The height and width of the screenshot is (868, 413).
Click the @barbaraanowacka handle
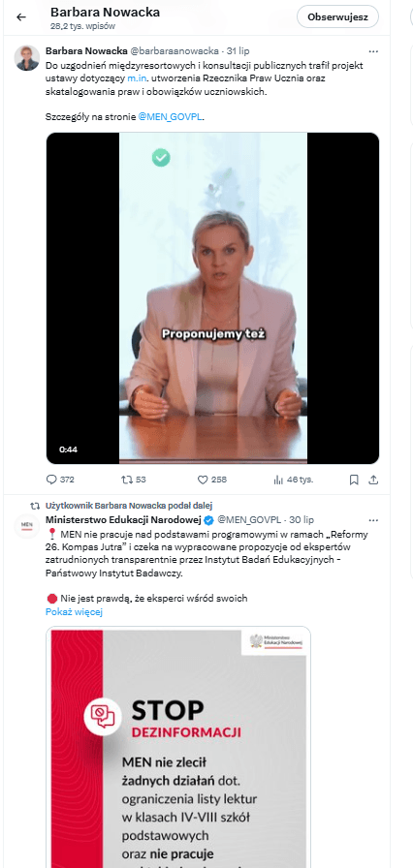[x=175, y=51]
